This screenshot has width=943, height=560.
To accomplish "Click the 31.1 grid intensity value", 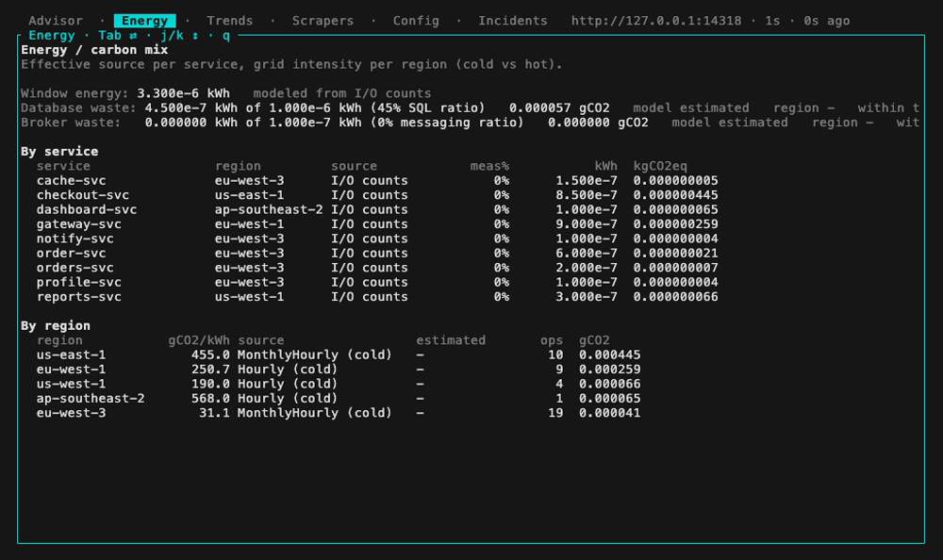I will (x=215, y=413).
